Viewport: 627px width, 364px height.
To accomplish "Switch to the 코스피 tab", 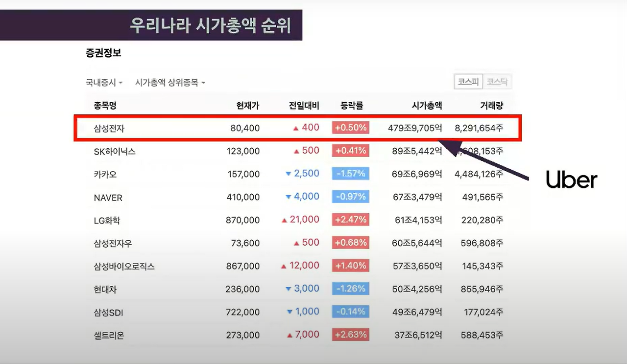I will point(468,82).
